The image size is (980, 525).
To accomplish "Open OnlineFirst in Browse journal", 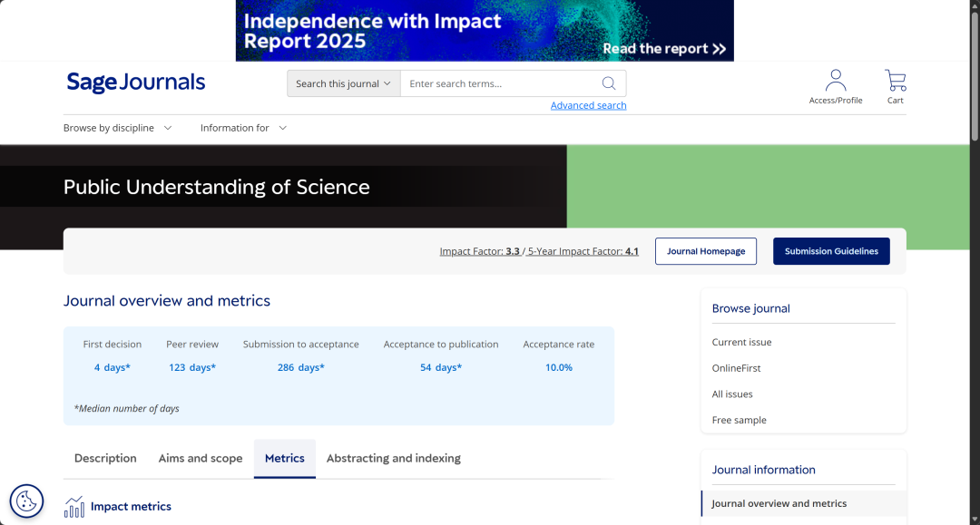I will point(736,368).
